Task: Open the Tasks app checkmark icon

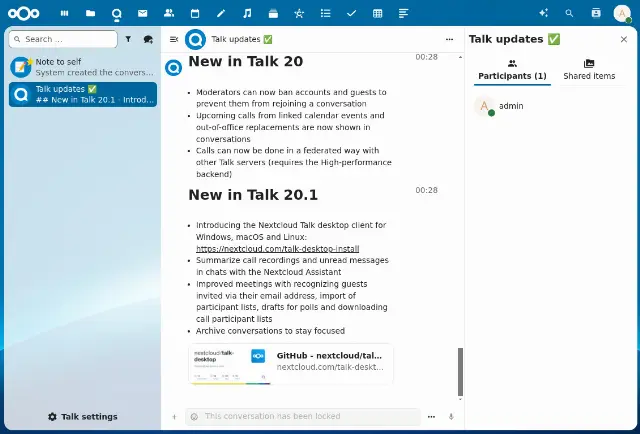Action: pos(351,13)
